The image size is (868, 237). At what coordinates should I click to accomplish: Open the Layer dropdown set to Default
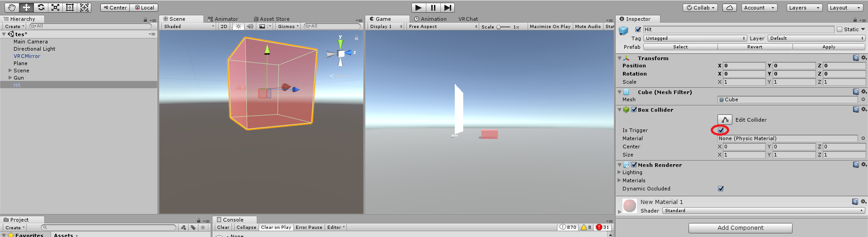coord(817,38)
